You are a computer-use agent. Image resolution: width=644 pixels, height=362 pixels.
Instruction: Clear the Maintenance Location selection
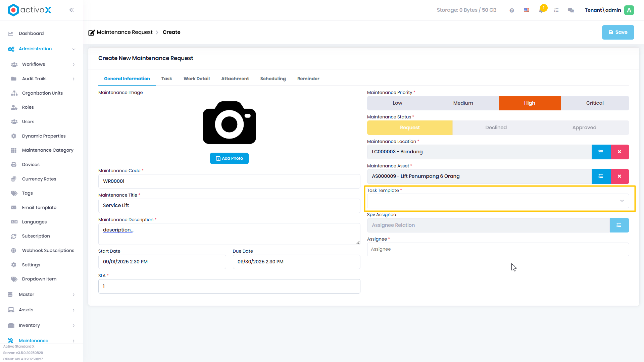point(620,152)
